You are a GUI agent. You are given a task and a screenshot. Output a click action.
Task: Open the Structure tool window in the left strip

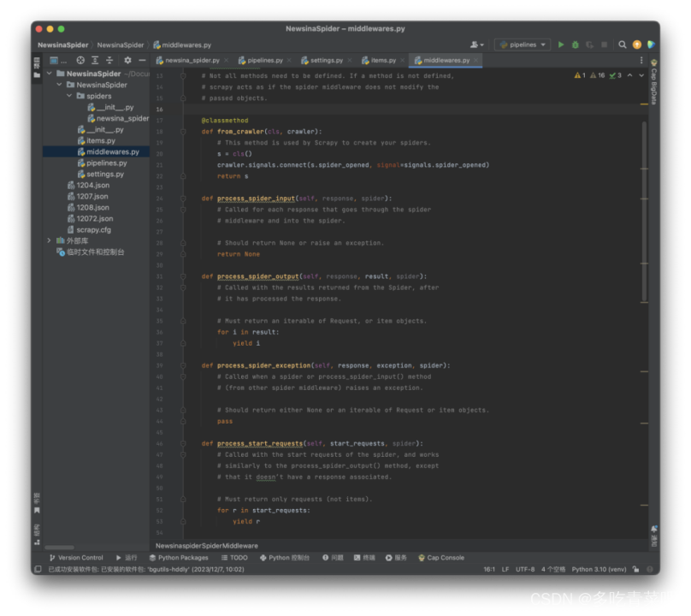click(x=37, y=535)
